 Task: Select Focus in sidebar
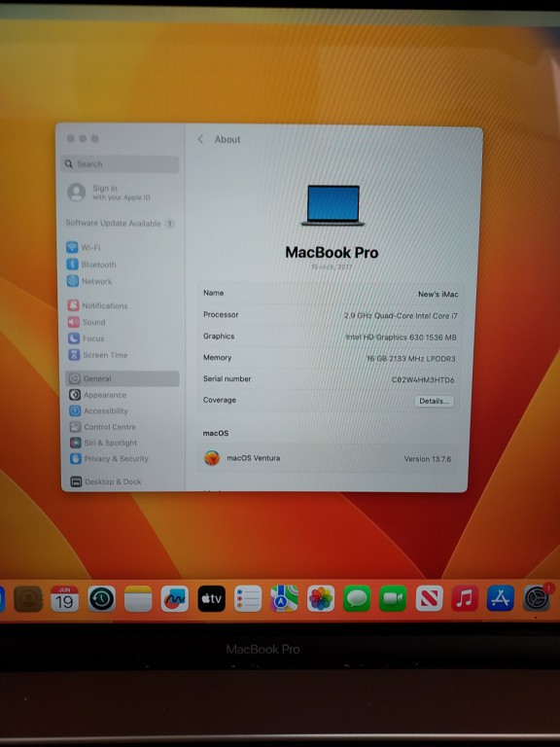click(87, 338)
